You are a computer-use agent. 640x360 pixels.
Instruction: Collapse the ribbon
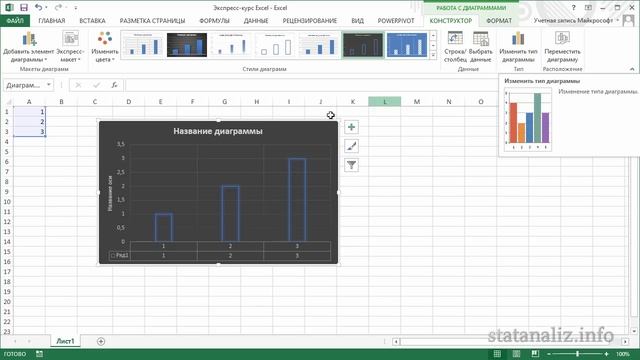click(632, 69)
